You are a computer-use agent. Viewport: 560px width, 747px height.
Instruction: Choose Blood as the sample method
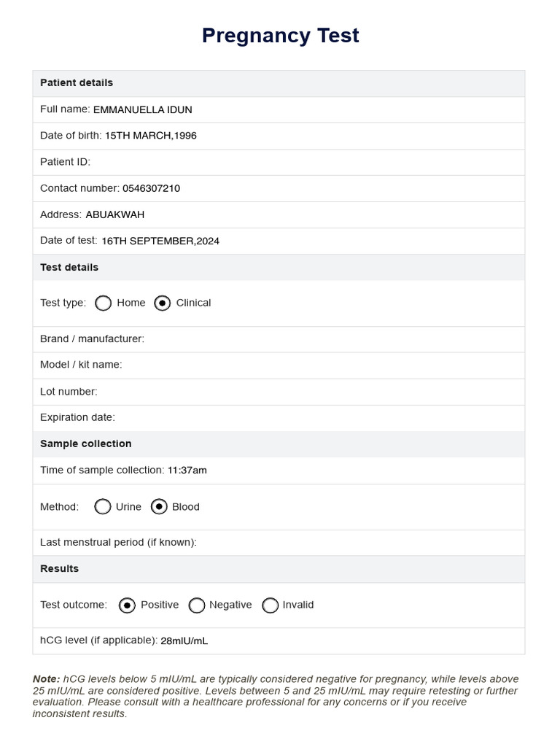(159, 506)
